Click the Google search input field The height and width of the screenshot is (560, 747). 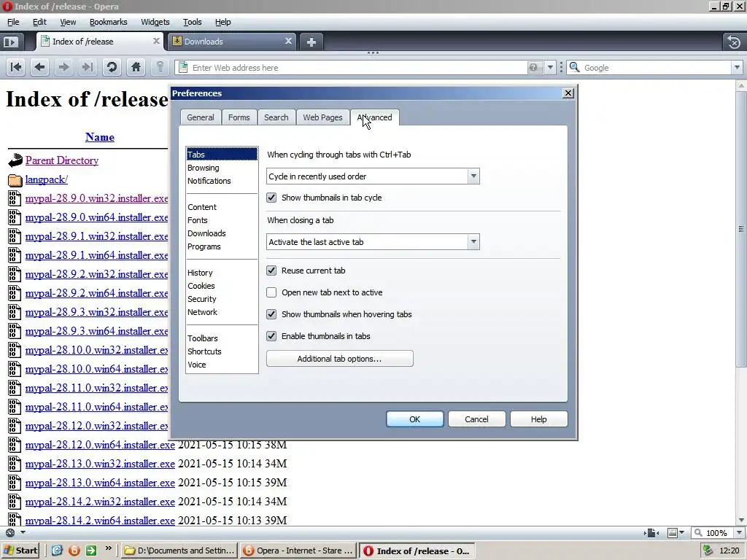tap(657, 68)
